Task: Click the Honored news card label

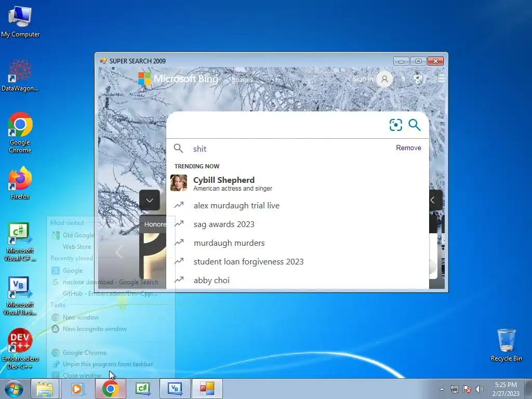Action: click(155, 224)
